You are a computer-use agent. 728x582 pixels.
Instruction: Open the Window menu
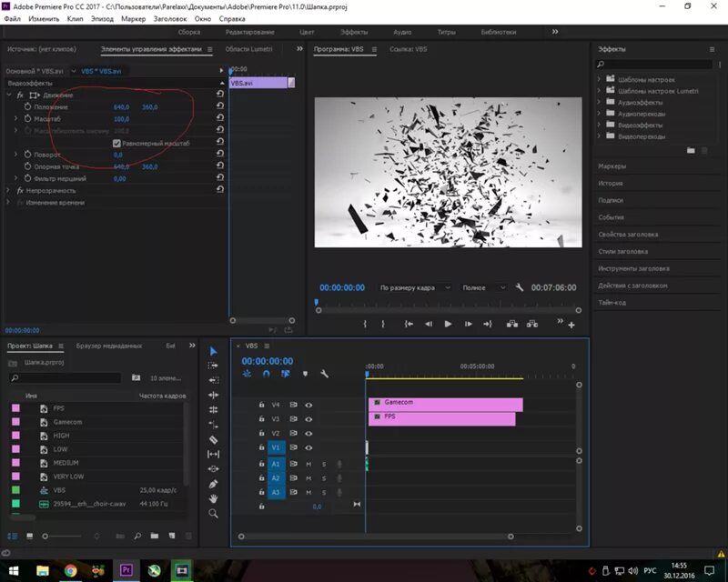coord(202,18)
